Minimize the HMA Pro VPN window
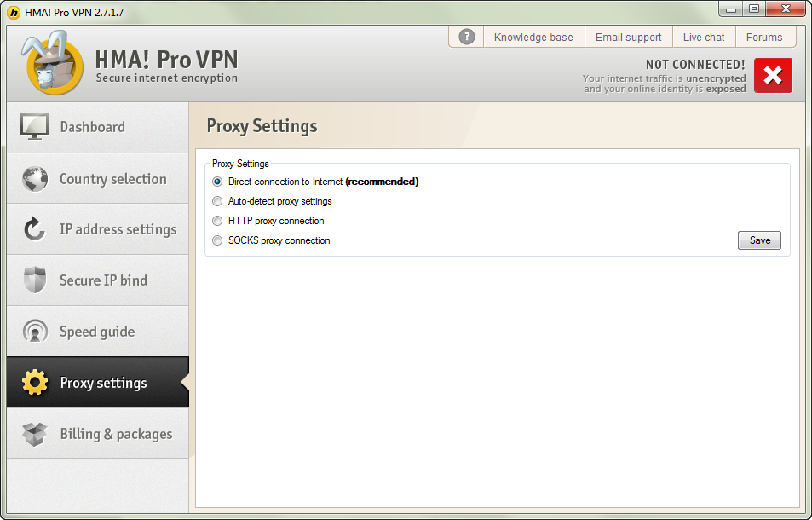812x520 pixels. pos(731,9)
